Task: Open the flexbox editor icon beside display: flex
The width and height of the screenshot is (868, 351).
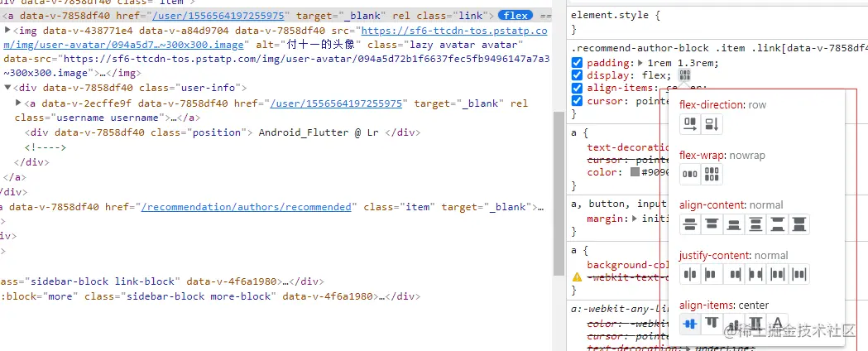Action: tap(684, 76)
